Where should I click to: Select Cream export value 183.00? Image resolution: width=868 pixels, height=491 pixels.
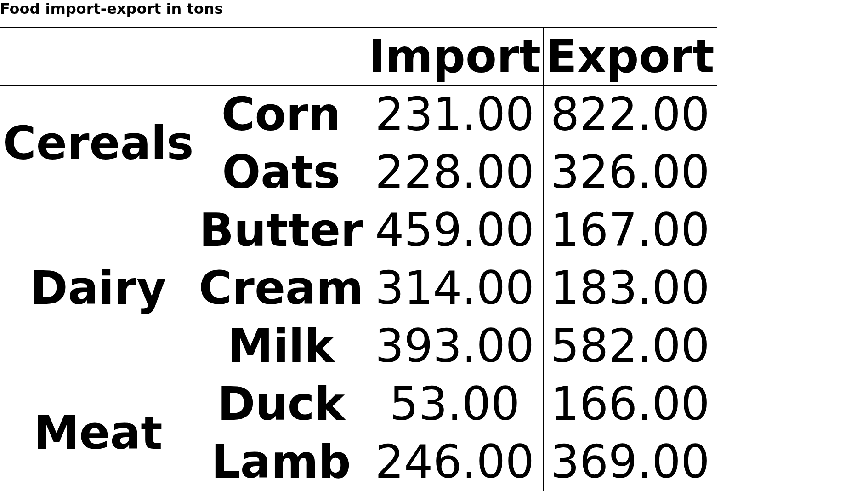click(x=630, y=288)
